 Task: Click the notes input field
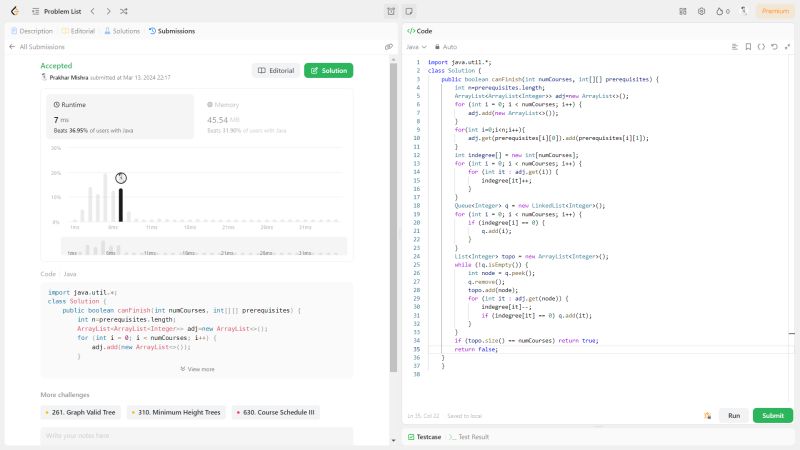pyautogui.click(x=197, y=436)
